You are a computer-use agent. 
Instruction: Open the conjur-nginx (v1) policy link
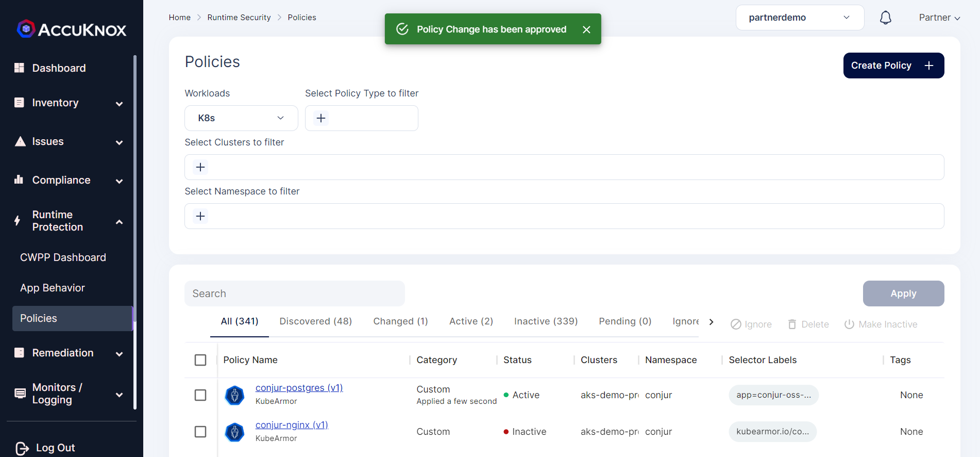pyautogui.click(x=292, y=425)
